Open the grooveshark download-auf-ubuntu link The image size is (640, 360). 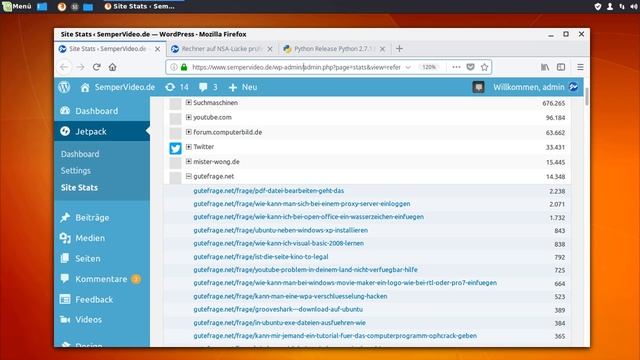click(278, 309)
